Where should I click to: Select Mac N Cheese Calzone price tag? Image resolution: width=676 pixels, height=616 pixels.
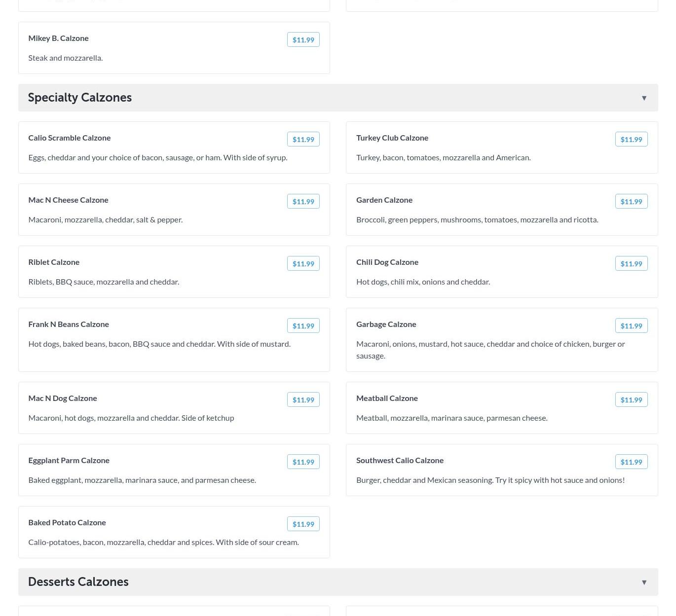pos(303,202)
